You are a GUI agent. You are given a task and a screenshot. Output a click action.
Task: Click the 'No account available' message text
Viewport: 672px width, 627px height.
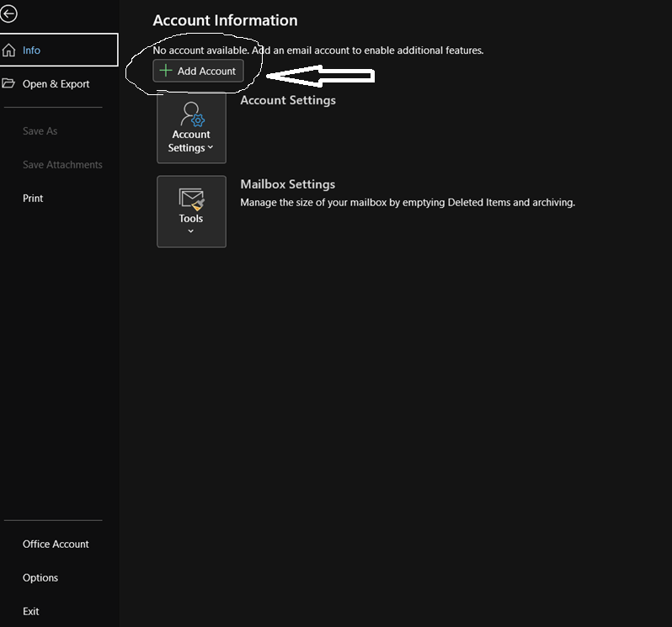click(x=318, y=50)
